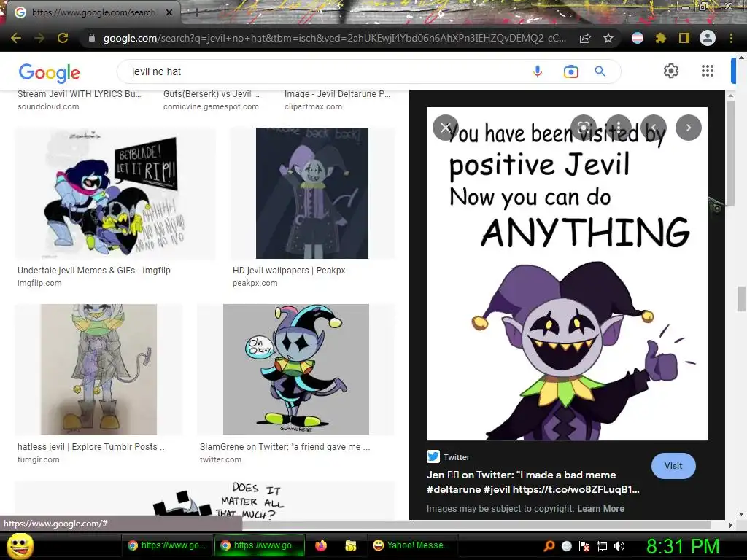747x560 pixels.
Task: Click 'Stream Jevil WITH LYRICS' result title
Action: (x=79, y=94)
